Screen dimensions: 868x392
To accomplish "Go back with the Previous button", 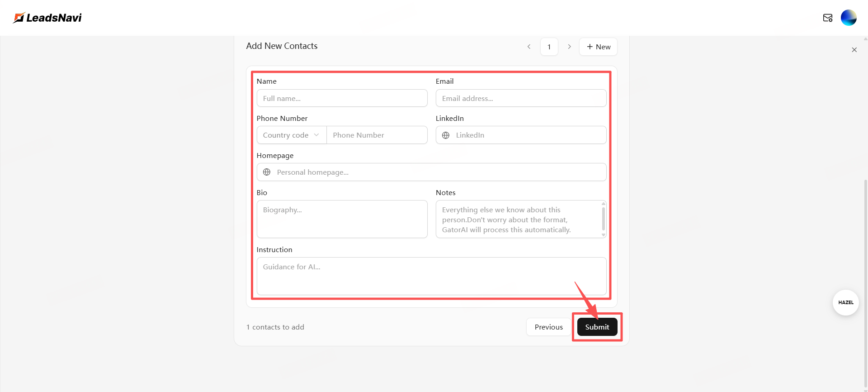I will tap(548, 327).
